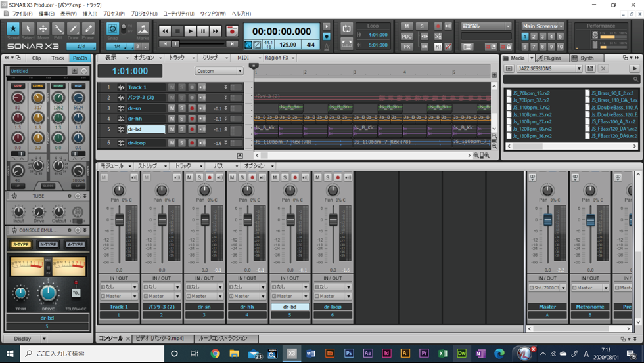Open the Main Screenset dropdown
This screenshot has height=363, width=644.
543,26
